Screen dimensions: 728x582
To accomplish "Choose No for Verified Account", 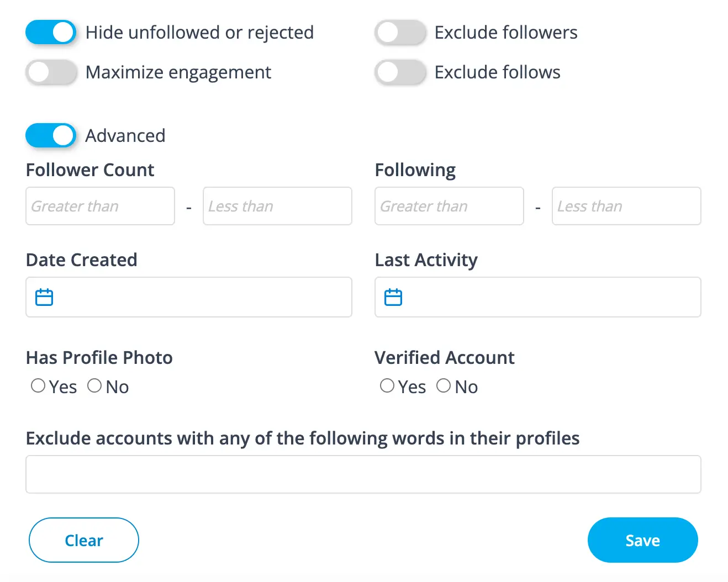I will (444, 385).
